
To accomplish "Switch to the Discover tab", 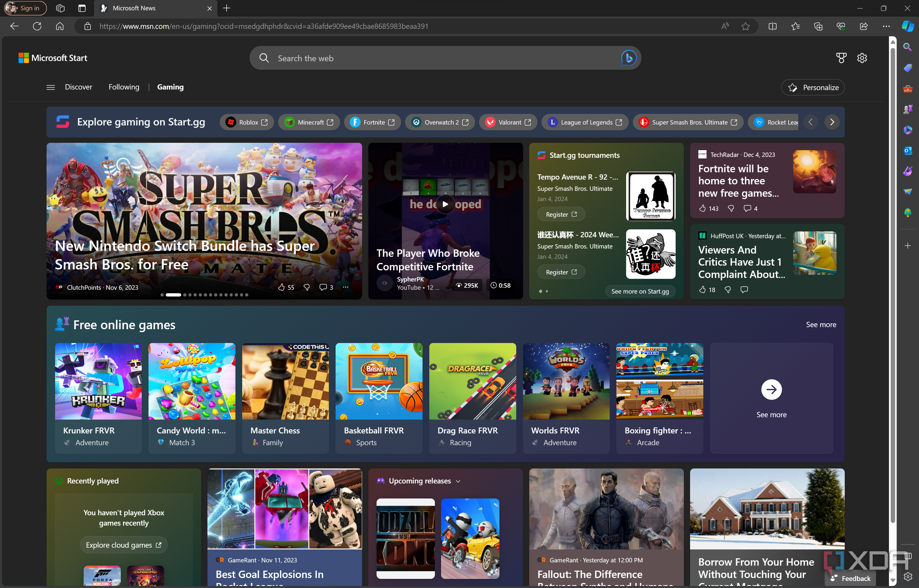I will (78, 87).
